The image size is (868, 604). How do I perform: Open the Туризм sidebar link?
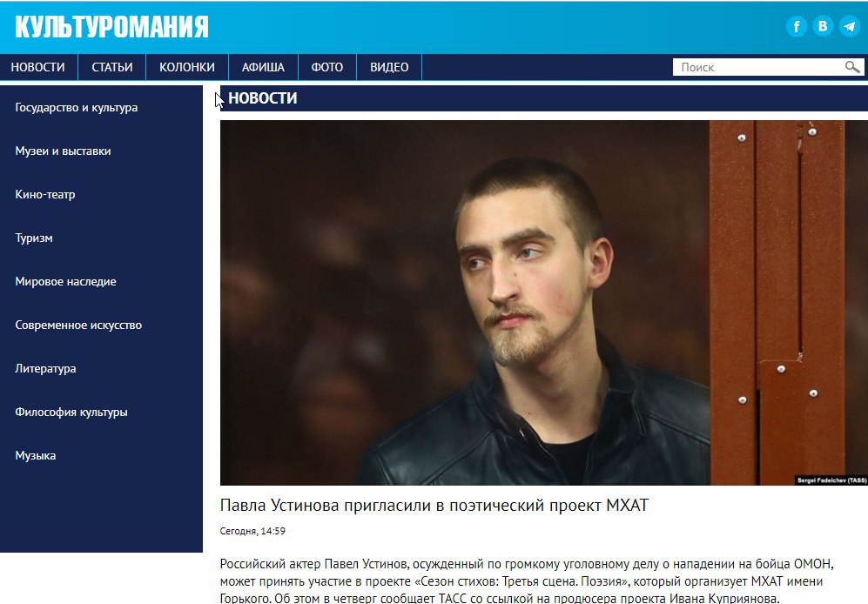coord(34,238)
